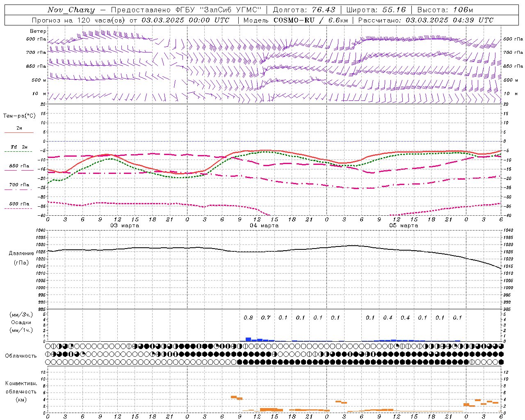Click the '2м' temperature legend label
Viewport: 525px width, 420px height.
pos(19,128)
